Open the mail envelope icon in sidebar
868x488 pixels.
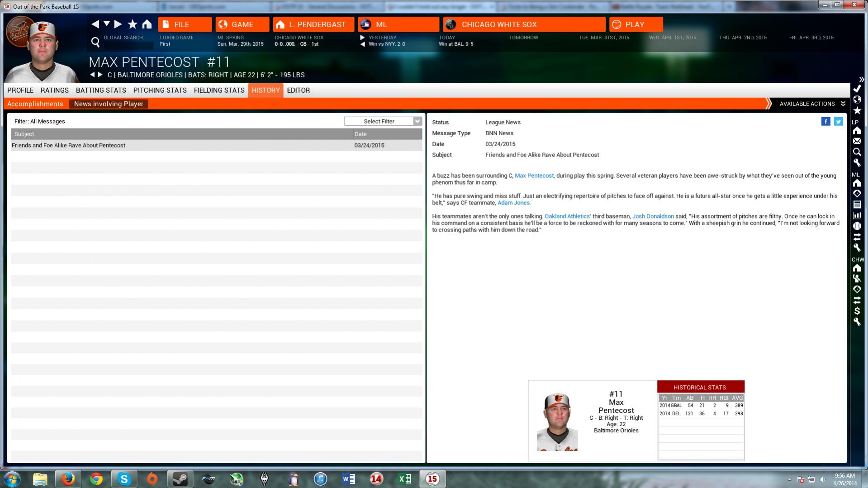click(x=857, y=141)
